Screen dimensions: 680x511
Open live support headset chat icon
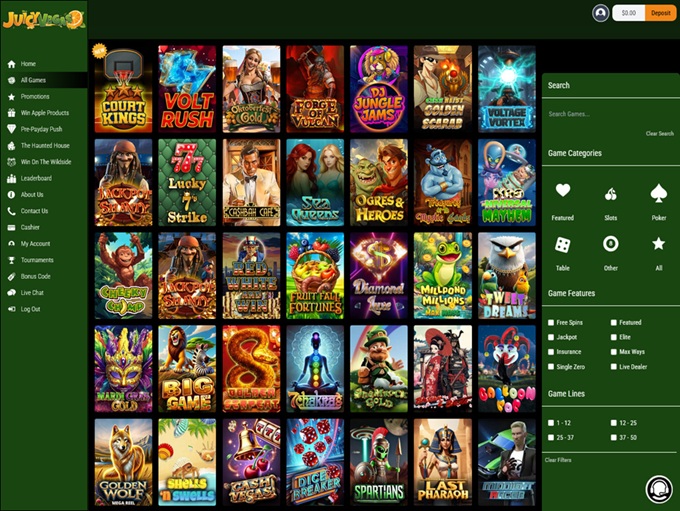(x=658, y=489)
